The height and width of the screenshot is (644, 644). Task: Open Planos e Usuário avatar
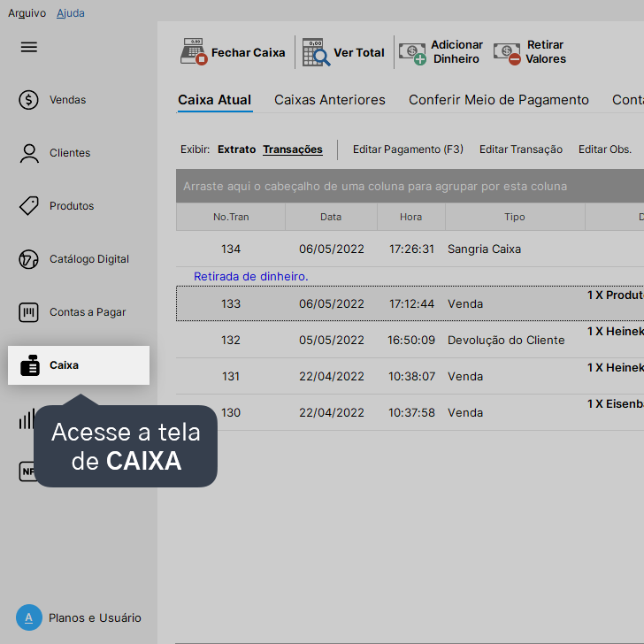[29, 617]
